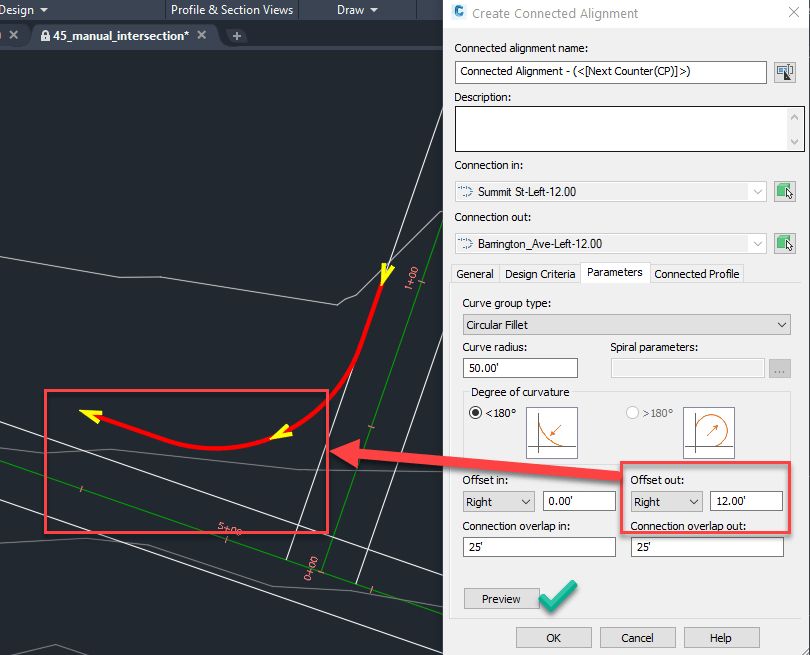Expand the Curve group type dropdown

(x=626, y=325)
